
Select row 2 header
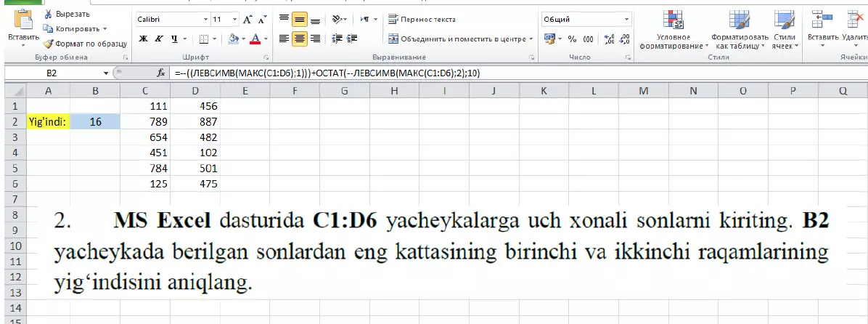15,121
